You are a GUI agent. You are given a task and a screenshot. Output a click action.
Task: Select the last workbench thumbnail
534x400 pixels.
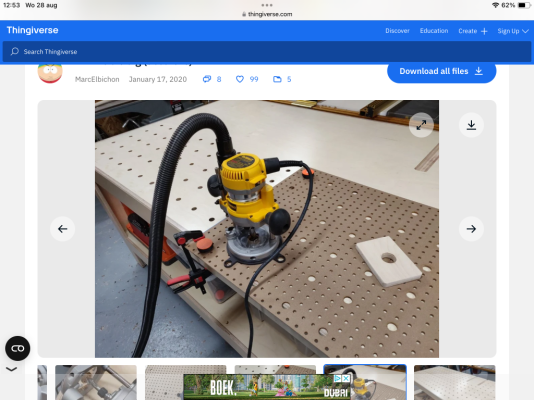tap(455, 382)
